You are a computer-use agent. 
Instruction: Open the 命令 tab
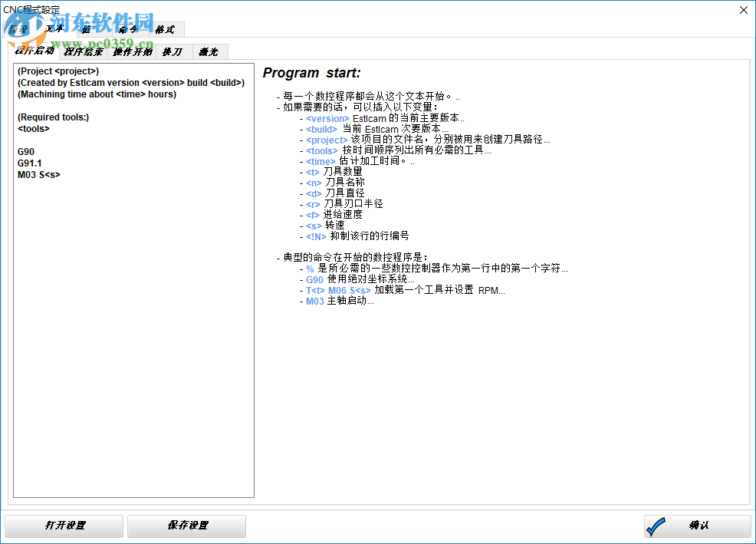129,29
